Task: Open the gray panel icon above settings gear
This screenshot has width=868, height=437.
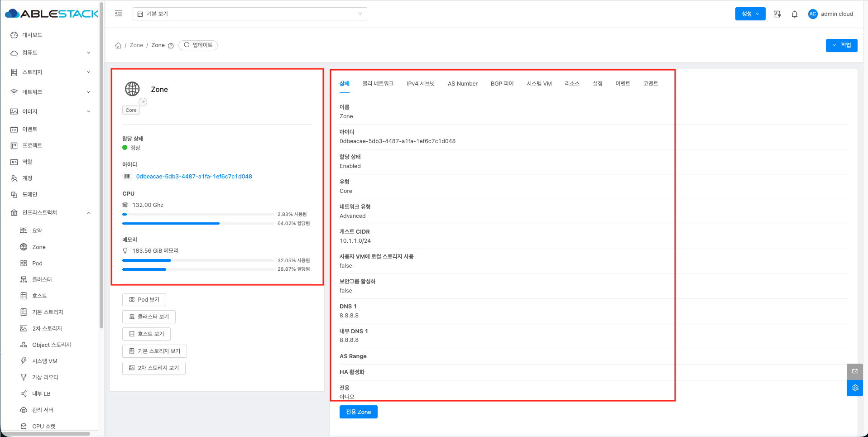Action: [x=855, y=372]
